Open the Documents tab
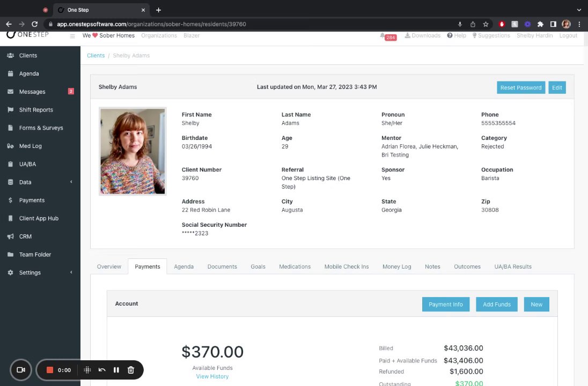Image resolution: width=588 pixels, height=386 pixels. click(222, 266)
